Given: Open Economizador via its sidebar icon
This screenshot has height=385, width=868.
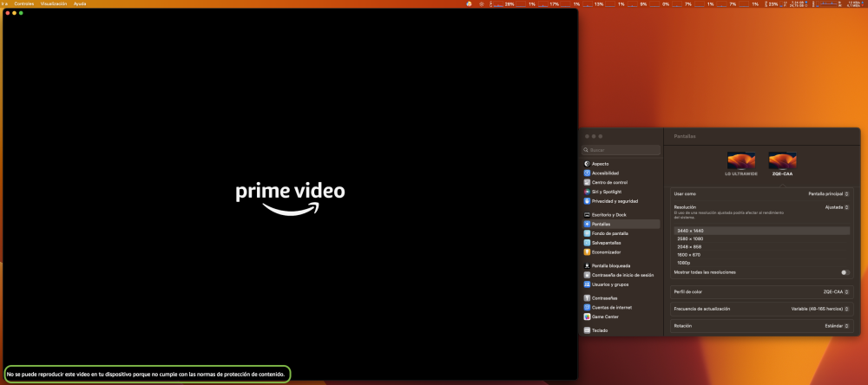Looking at the screenshot, I should 587,252.
